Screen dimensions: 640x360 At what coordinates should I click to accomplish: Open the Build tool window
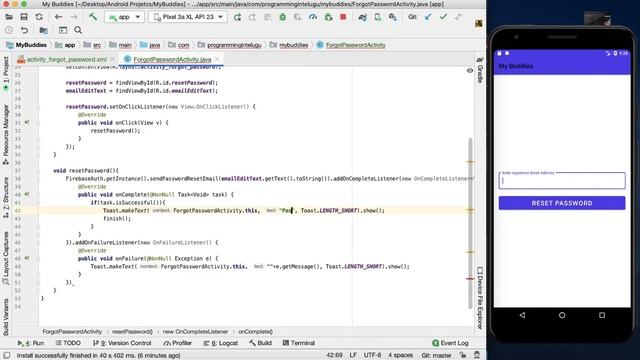[260, 343]
